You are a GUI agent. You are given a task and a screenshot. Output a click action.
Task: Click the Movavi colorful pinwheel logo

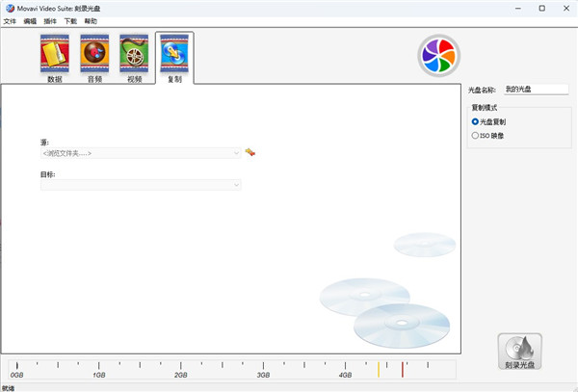(x=438, y=56)
